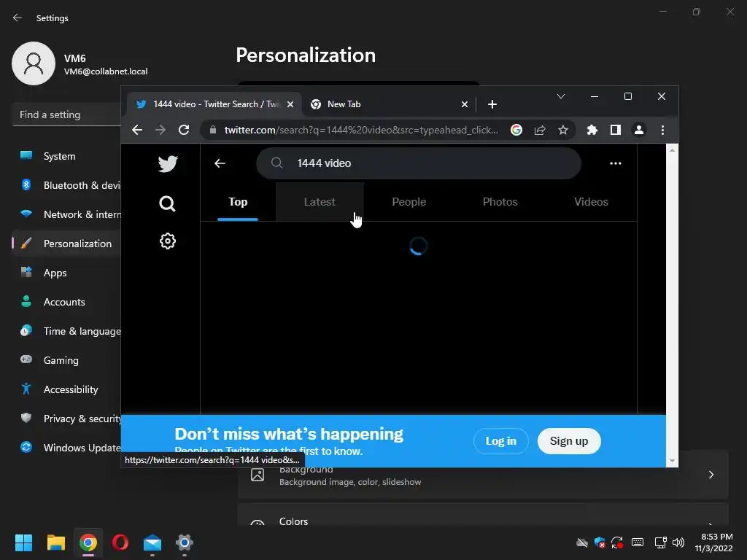
Task: Open Mail app from taskbar
Action: pos(152,542)
